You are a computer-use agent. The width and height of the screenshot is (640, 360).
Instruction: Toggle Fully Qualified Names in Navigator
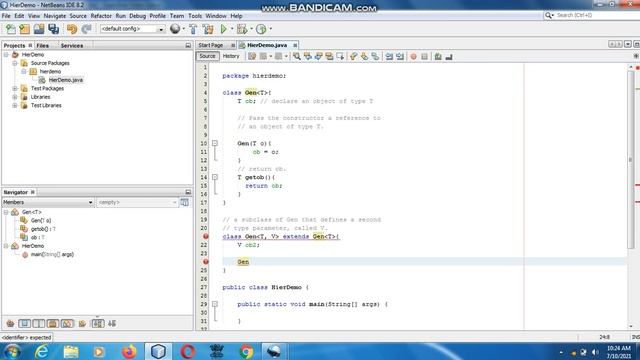tap(82, 324)
